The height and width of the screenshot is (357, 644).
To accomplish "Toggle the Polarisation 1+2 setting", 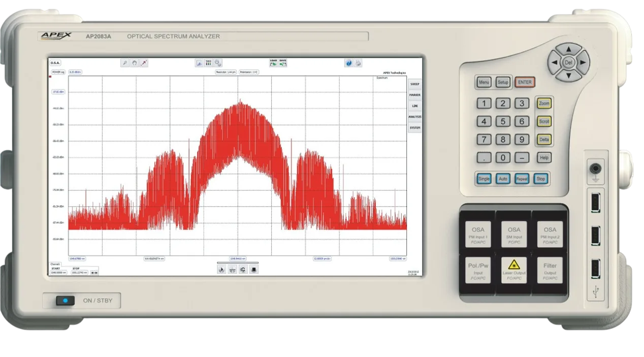I will [x=249, y=72].
